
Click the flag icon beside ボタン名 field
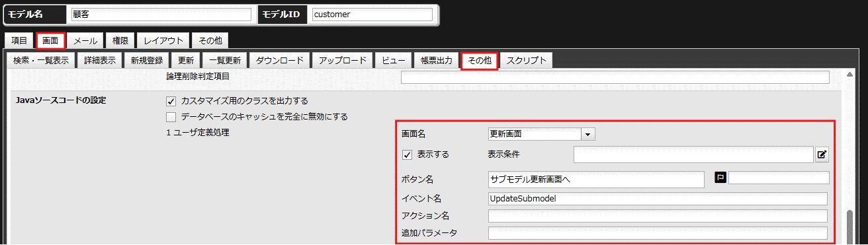[720, 178]
